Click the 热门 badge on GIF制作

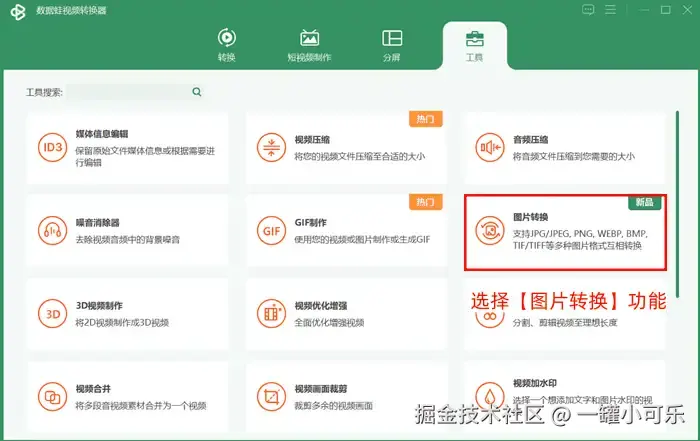tap(425, 202)
